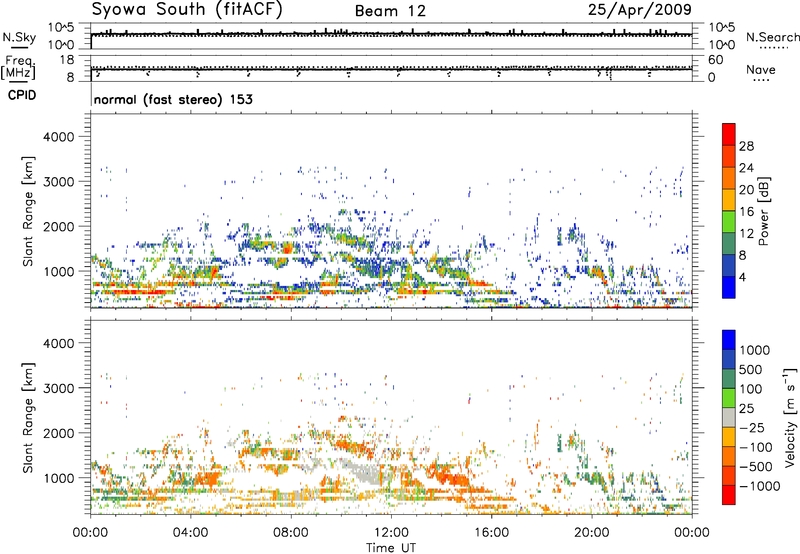Click the 'Beam 12' label
Viewport: 800px width, 554px height.
(390, 11)
